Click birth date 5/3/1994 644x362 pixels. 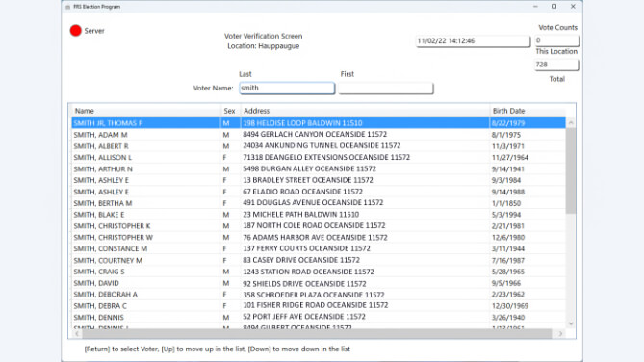click(506, 215)
